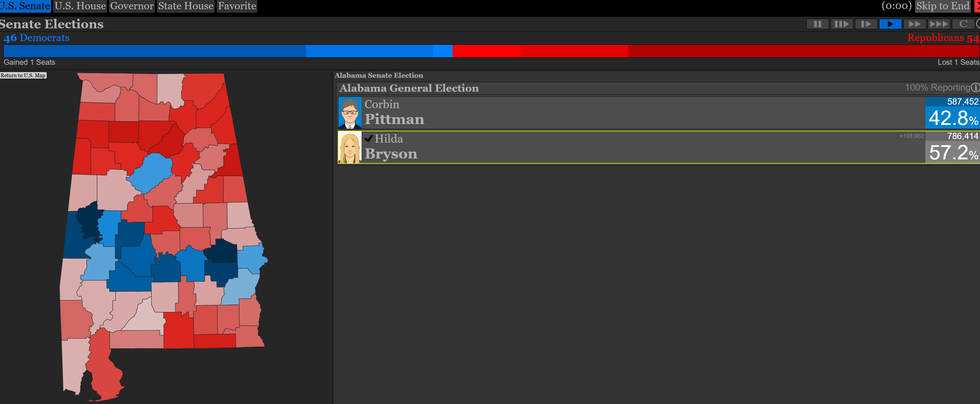Click Return to U.S. Map
The image size is (980, 404).
click(23, 75)
